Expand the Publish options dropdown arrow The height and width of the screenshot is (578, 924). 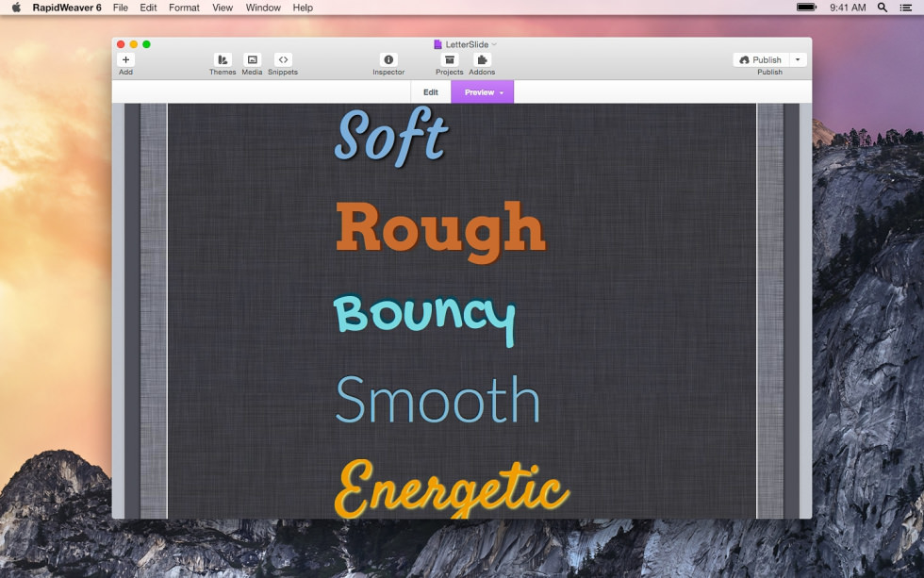(x=798, y=59)
